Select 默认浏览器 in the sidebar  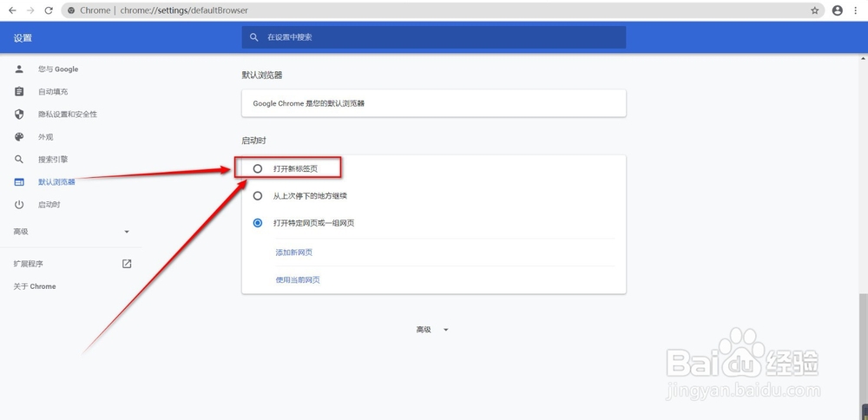tap(56, 182)
